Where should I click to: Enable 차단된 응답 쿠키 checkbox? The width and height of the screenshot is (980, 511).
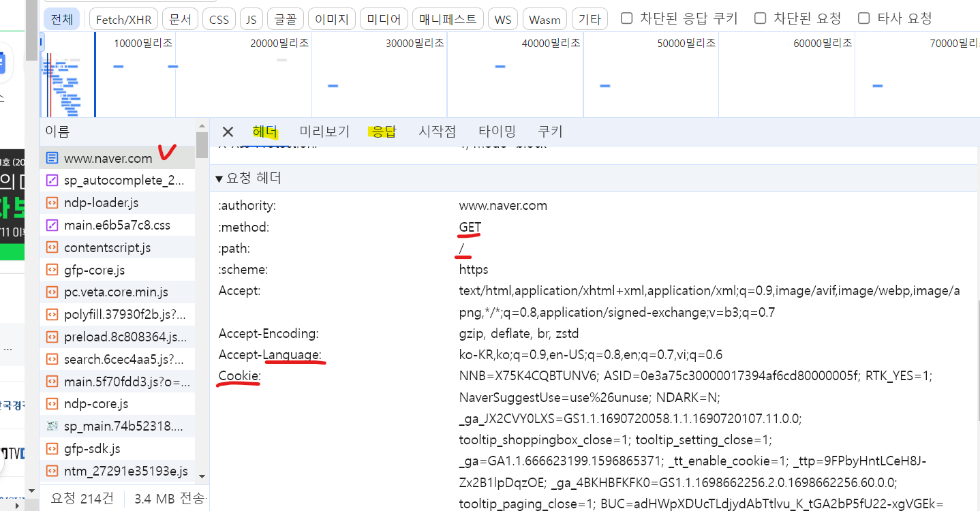627,18
